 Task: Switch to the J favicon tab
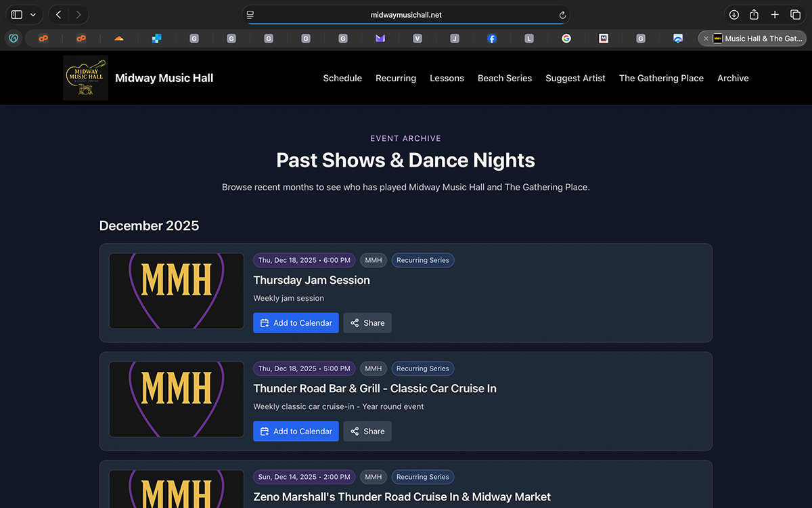point(455,39)
